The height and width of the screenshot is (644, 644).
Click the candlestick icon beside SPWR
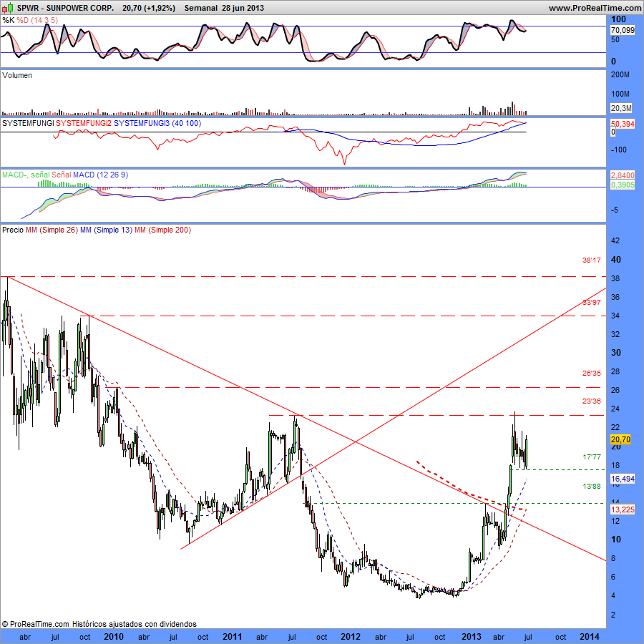coord(8,7)
